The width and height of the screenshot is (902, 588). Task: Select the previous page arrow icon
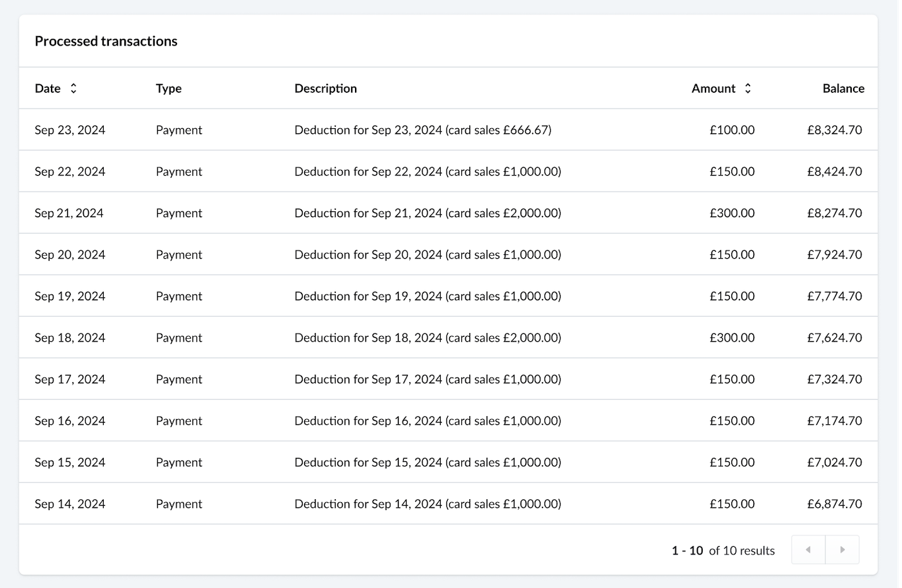tap(809, 550)
